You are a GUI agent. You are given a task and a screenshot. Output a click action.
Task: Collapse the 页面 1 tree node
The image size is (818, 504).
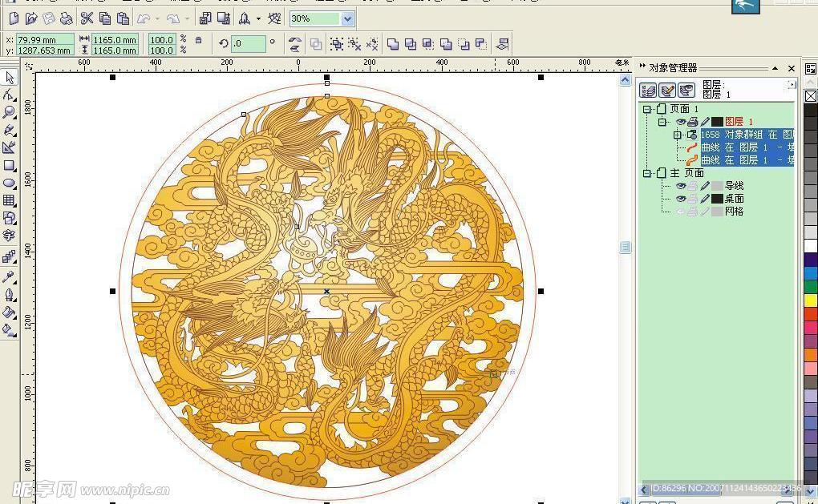click(647, 109)
